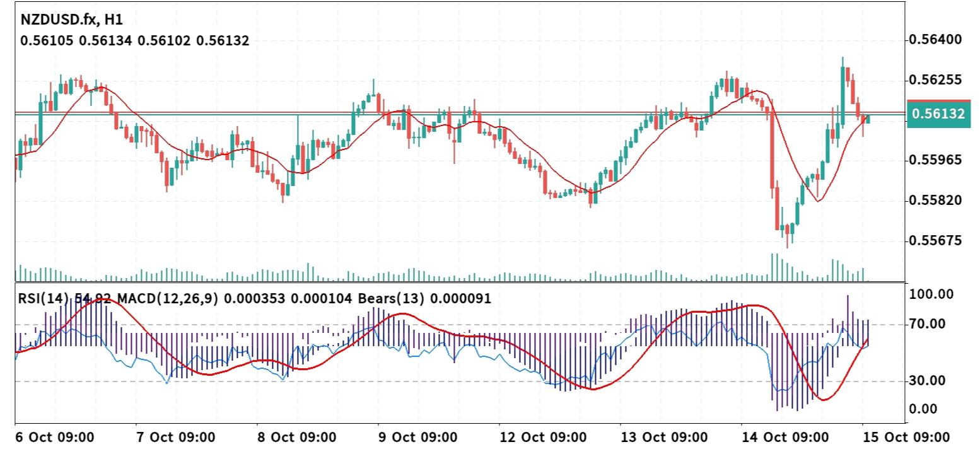Select the OHLC values line starting 0.56105
Screen dimensions: 980x454
coord(135,41)
